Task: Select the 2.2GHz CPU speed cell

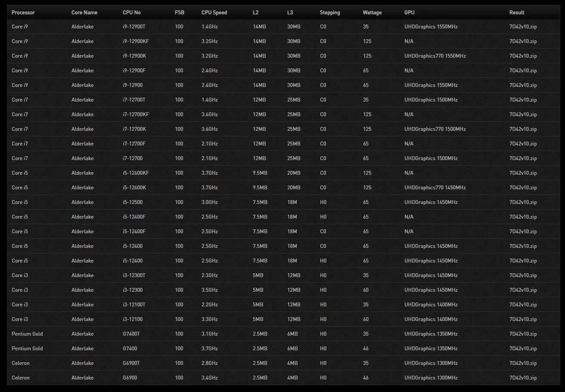Action: [210, 305]
